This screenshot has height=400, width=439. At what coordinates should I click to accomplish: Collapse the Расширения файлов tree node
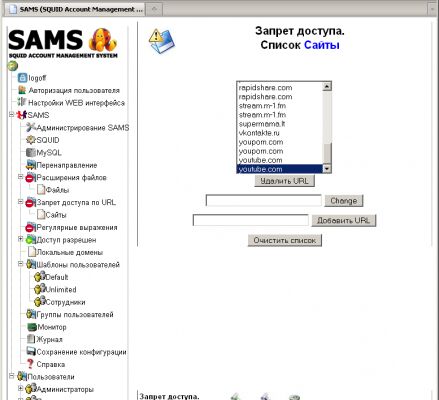click(x=21, y=177)
